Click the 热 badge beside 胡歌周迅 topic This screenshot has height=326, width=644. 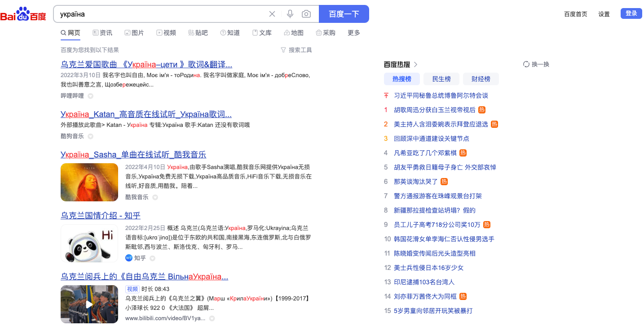click(482, 110)
